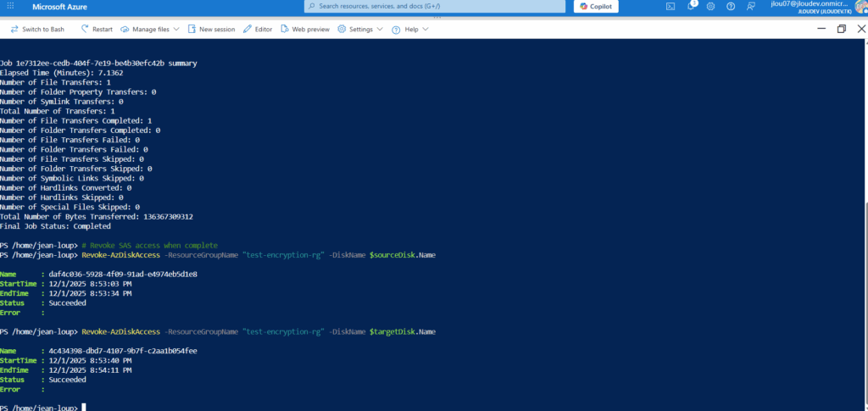Open the header help question mark
The width and height of the screenshot is (868, 411).
click(730, 7)
